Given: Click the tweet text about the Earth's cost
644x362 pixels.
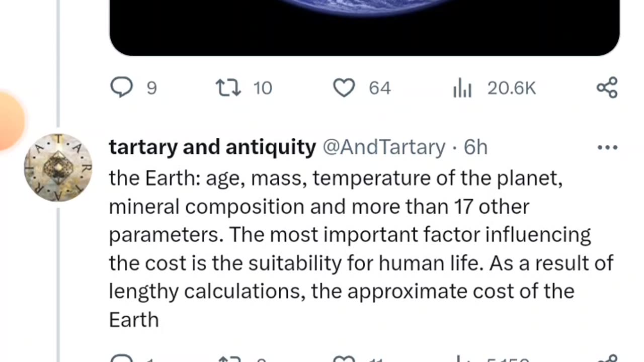Looking at the screenshot, I should click(x=352, y=249).
